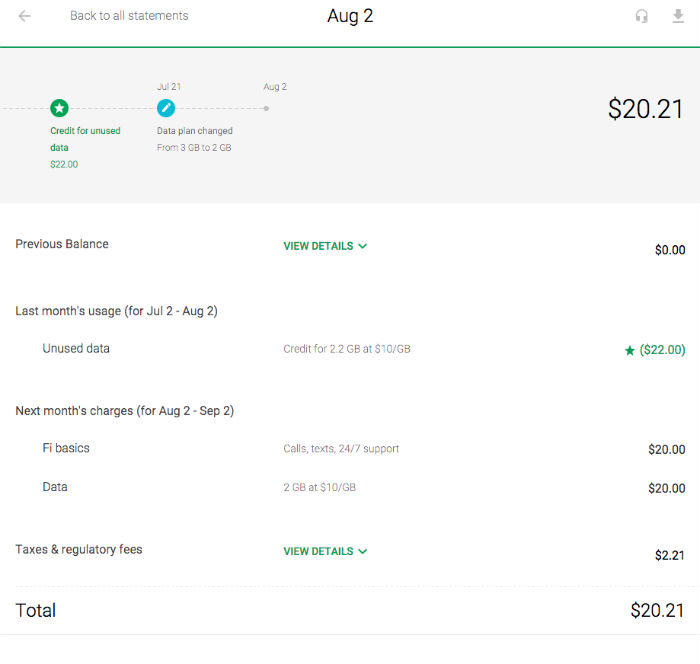The height and width of the screenshot is (664, 700).
Task: Select the Aug 2 timeline endpoint dot
Action: [x=266, y=108]
